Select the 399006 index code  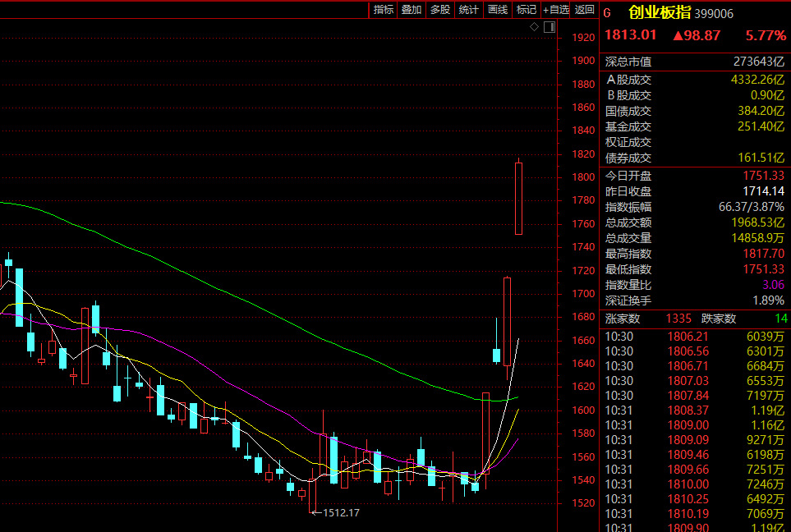tap(714, 13)
